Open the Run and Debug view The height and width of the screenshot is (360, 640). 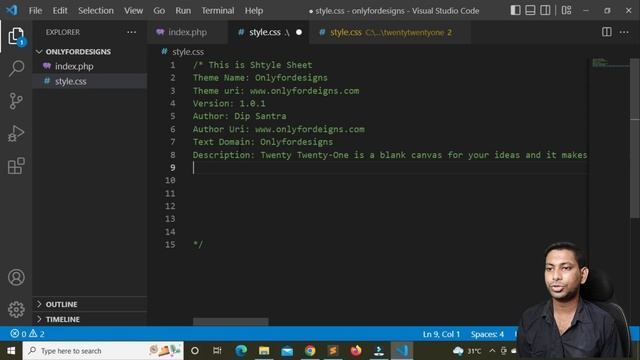[16, 133]
